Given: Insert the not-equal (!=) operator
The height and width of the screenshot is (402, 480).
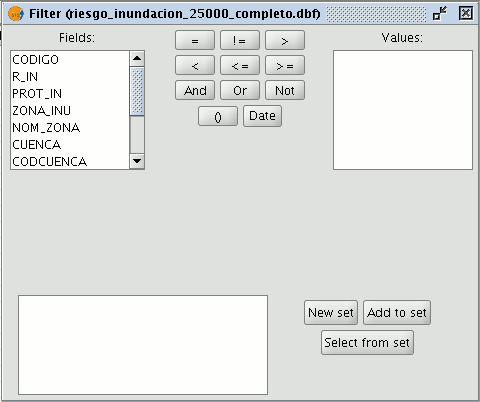Looking at the screenshot, I should (240, 40).
